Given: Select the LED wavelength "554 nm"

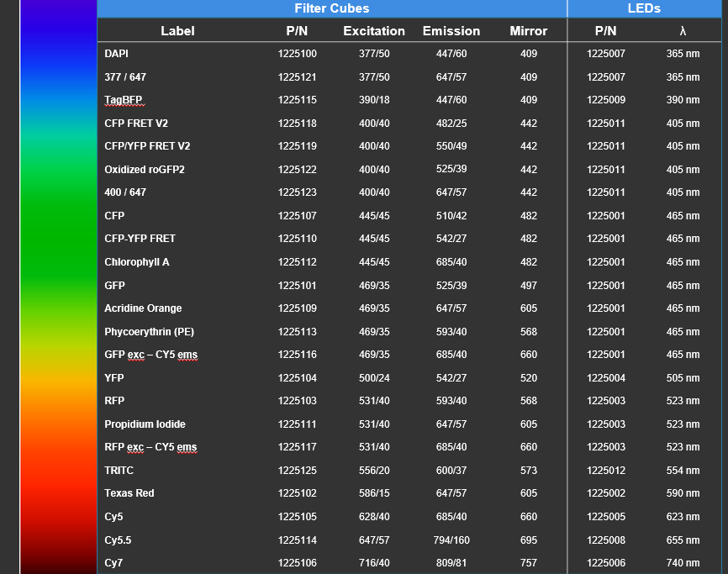Looking at the screenshot, I should point(683,471).
